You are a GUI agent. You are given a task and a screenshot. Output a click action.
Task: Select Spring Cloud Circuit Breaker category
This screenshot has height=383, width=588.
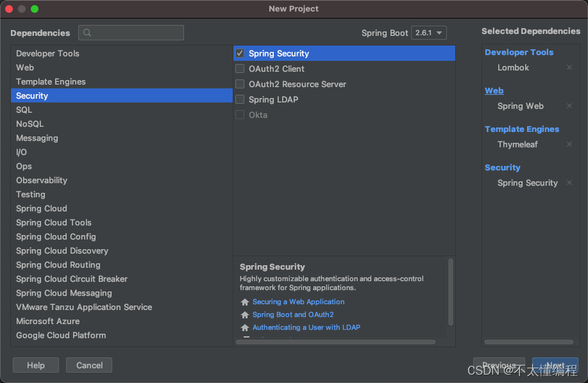[x=122, y=279]
